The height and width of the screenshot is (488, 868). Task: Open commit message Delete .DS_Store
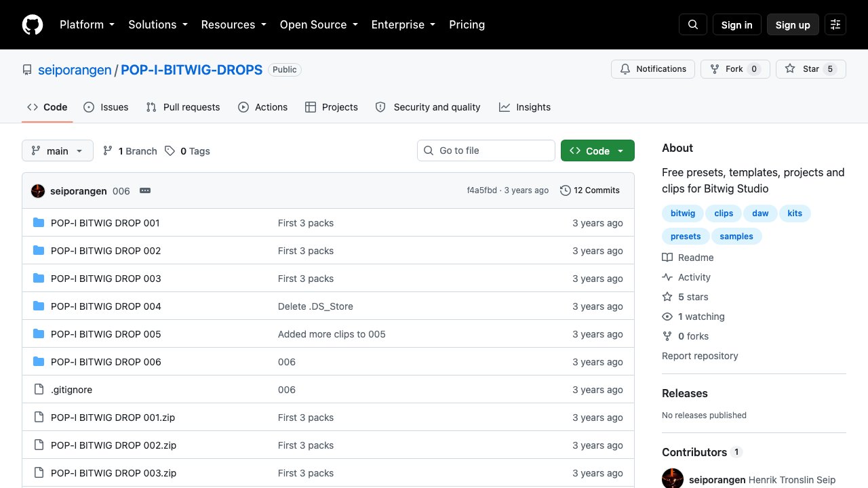(315, 306)
